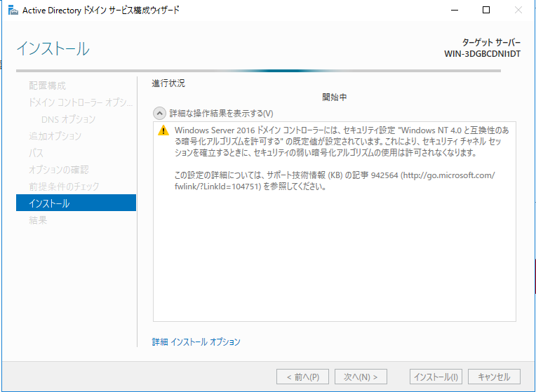Click the 開始中 status text
Screen dimensions: 536x392
tap(335, 97)
